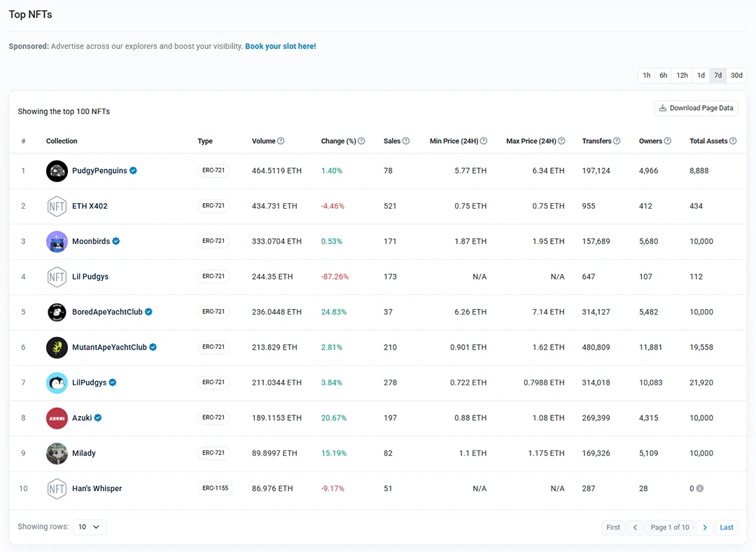This screenshot has height=552, width=756.
Task: Click the PudgyPenguins collection avatar
Action: (x=57, y=171)
